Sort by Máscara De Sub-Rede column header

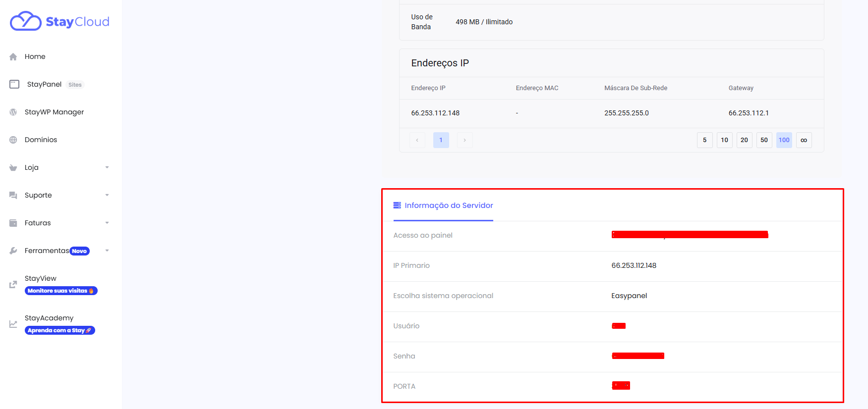[636, 88]
